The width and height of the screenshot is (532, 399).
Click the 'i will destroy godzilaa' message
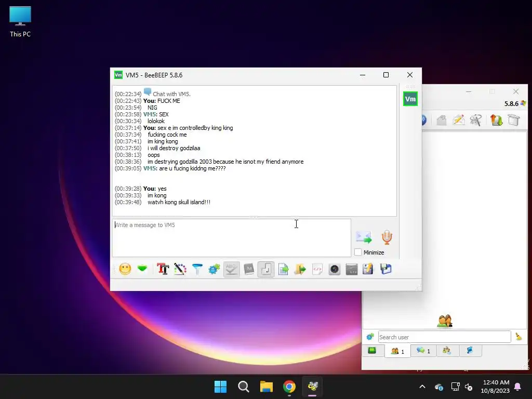[174, 148]
